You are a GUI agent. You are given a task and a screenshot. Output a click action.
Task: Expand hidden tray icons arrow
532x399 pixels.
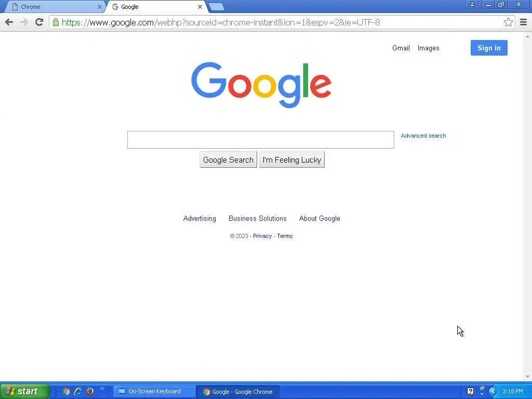click(493, 392)
